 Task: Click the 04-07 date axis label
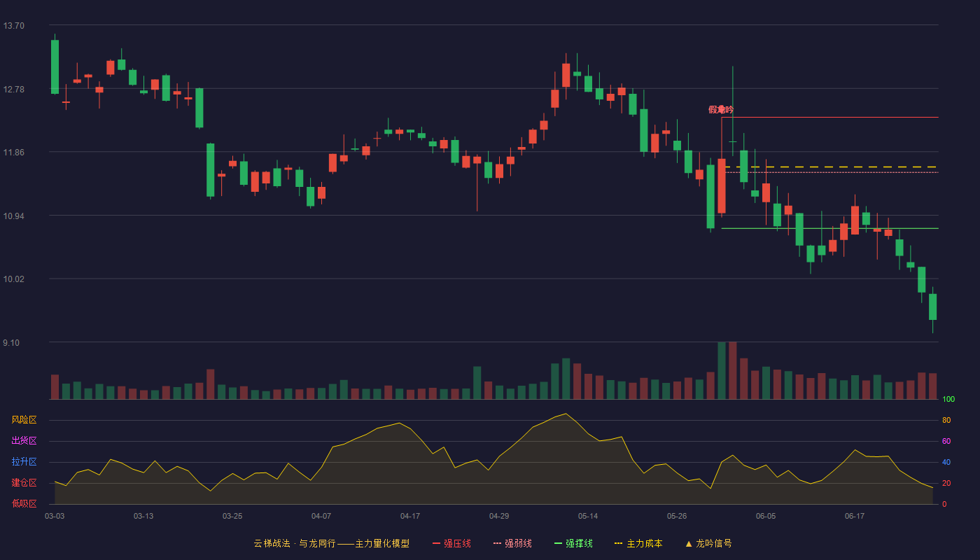tap(321, 516)
